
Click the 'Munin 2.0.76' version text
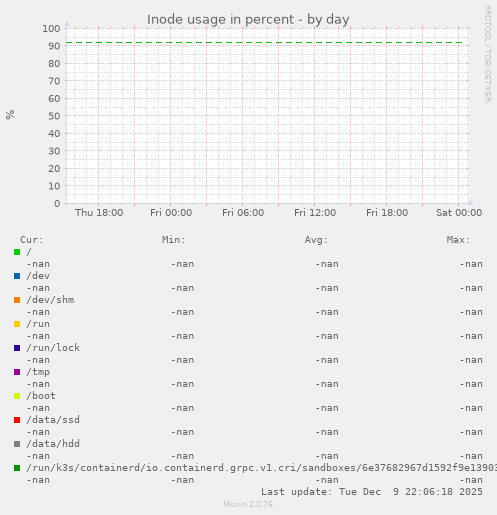click(248, 504)
